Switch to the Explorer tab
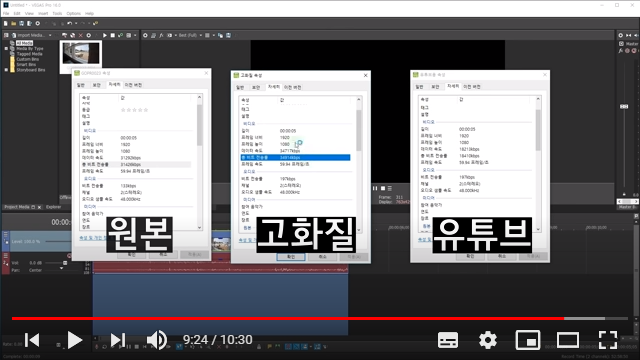The width and height of the screenshot is (640, 360). coord(53,207)
